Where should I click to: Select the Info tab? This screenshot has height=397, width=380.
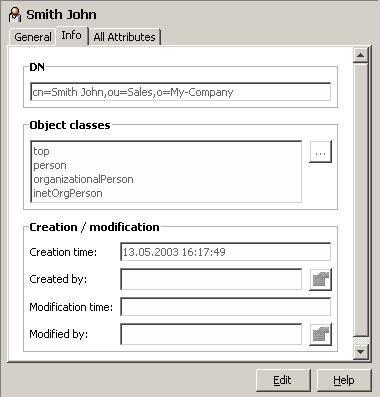pos(71,35)
